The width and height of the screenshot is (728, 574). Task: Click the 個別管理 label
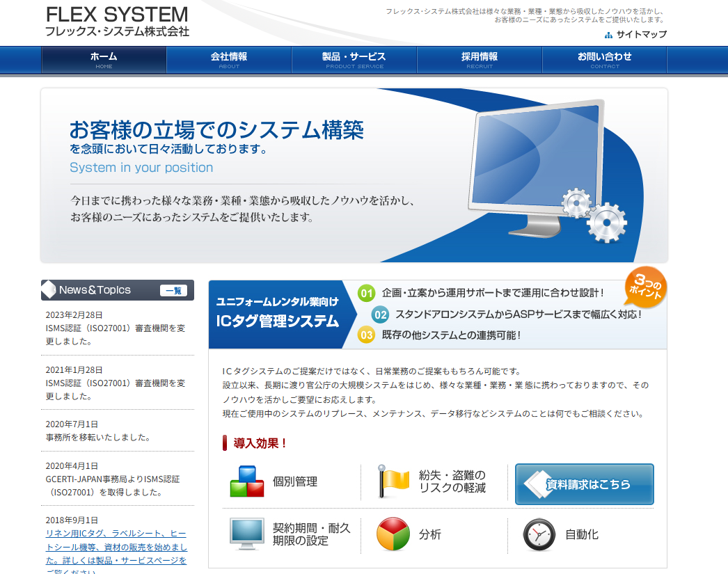[x=295, y=481]
